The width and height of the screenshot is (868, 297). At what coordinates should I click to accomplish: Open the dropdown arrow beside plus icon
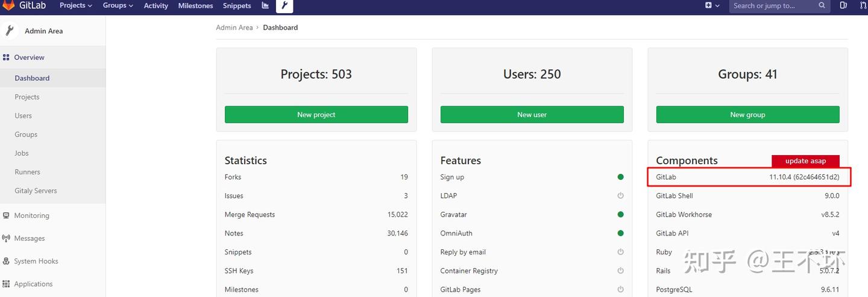click(717, 5)
